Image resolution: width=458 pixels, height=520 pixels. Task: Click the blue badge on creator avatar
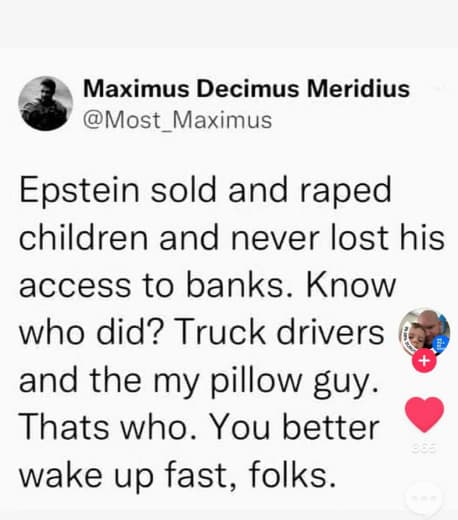pos(442,343)
